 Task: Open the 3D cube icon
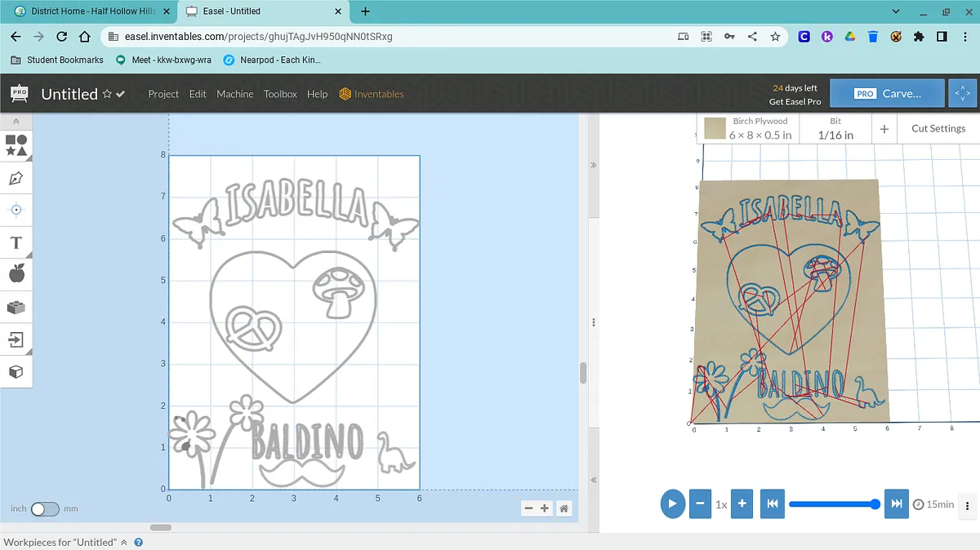coord(16,371)
